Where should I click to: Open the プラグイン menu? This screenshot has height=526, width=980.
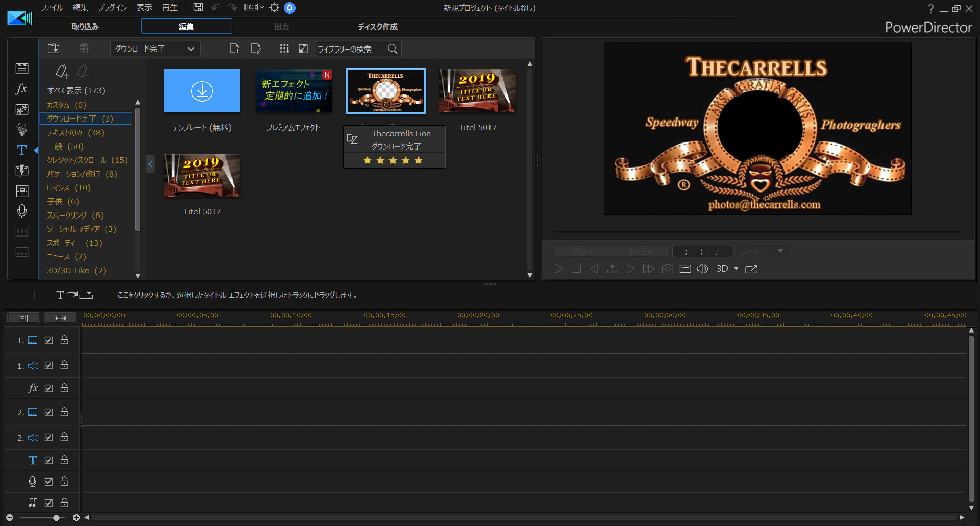112,8
